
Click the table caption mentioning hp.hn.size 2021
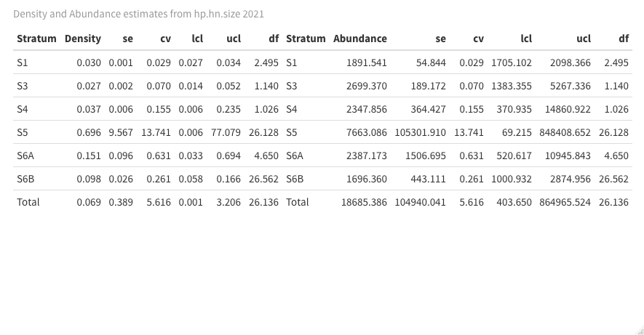138,14
